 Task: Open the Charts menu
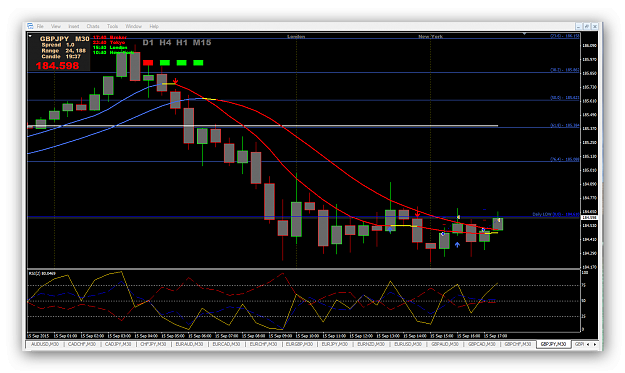(x=93, y=26)
